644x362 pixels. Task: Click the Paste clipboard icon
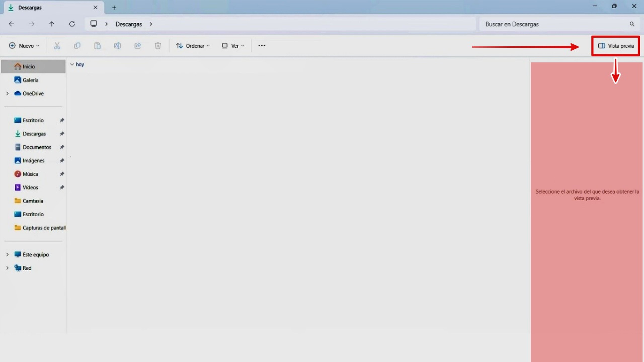click(97, 46)
